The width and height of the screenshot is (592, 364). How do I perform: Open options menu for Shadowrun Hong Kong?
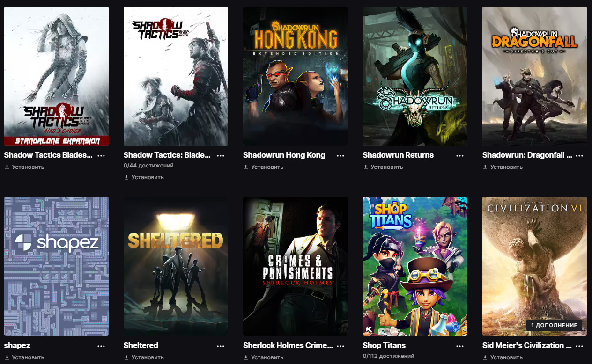tap(340, 156)
